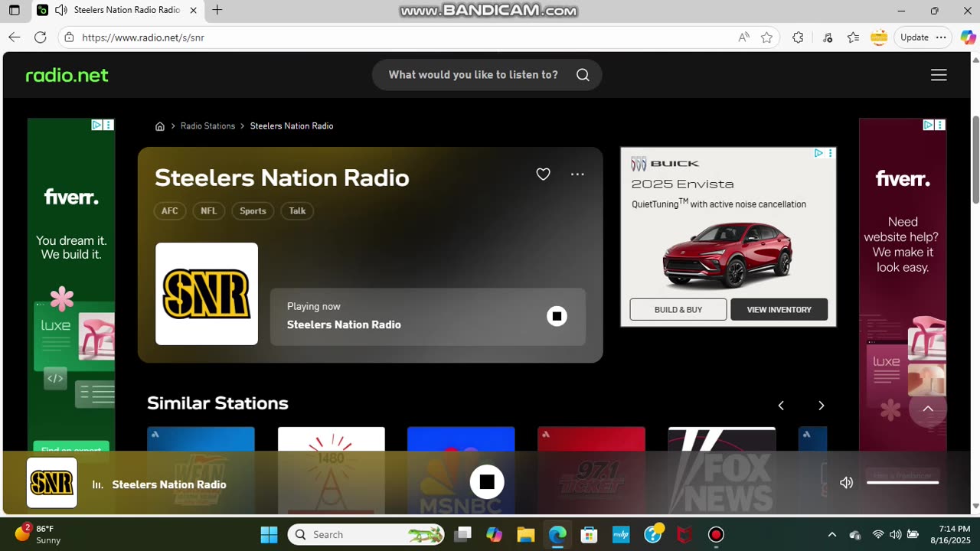Screen dimensions: 980x551
Task: View site information lock icon
Action: point(69,37)
